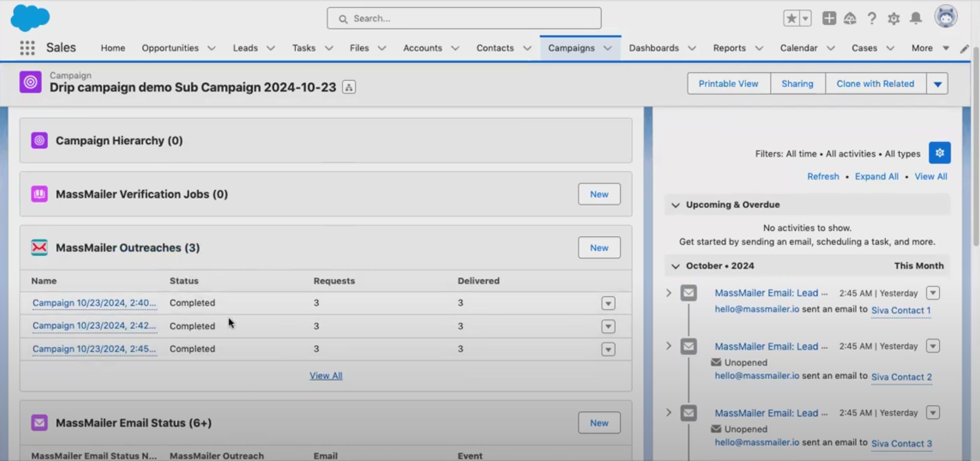The height and width of the screenshot is (461, 980).
Task: Click the Printable View button
Action: tap(728, 84)
